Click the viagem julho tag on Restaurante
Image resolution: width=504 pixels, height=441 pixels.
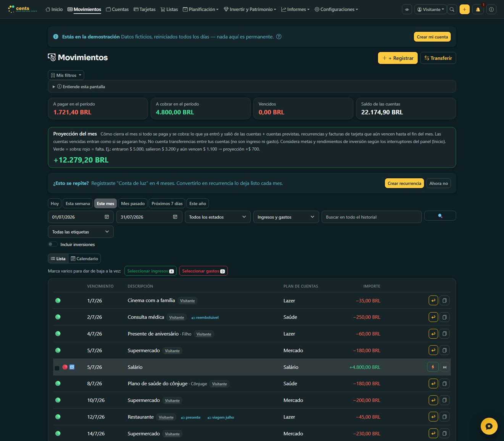coord(221,418)
